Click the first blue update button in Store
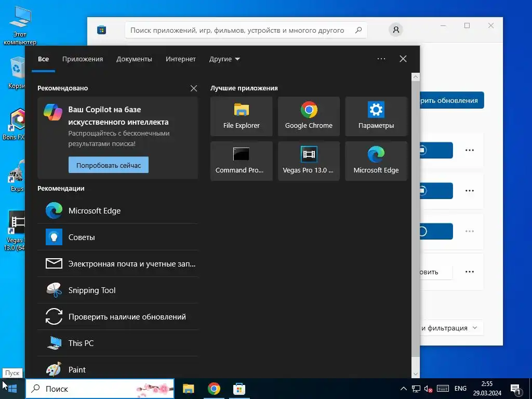The width and height of the screenshot is (532, 399). (436, 150)
